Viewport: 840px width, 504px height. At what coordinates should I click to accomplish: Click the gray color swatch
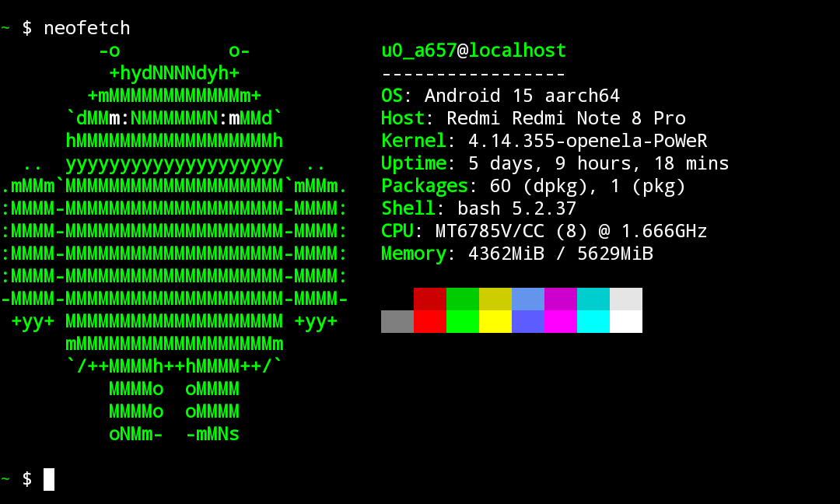pos(397,321)
